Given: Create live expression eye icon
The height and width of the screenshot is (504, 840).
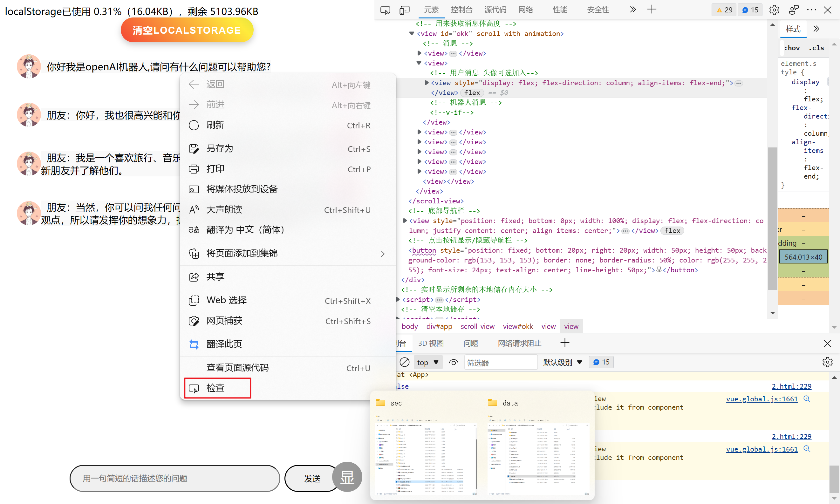Looking at the screenshot, I should (454, 362).
